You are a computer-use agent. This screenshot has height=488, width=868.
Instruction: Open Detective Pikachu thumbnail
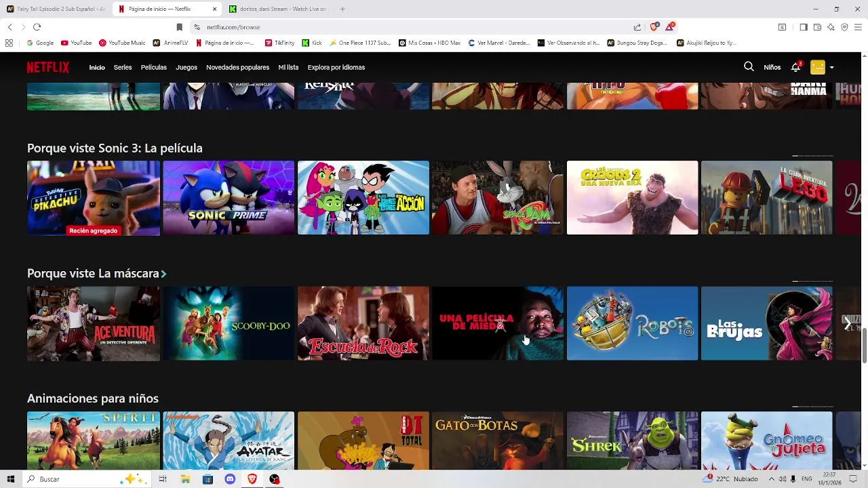(x=94, y=198)
